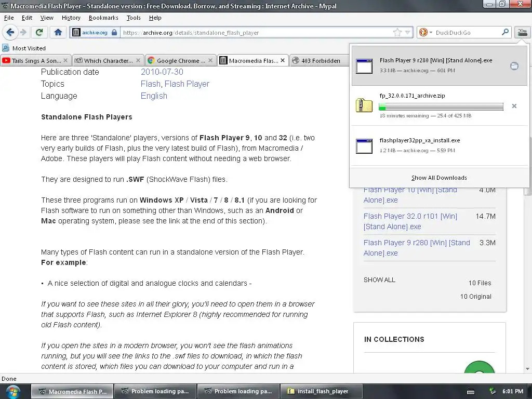The height and width of the screenshot is (399, 532).
Task: Click the Flash Player 9 r280 exe file icon
Action: coord(364,66)
